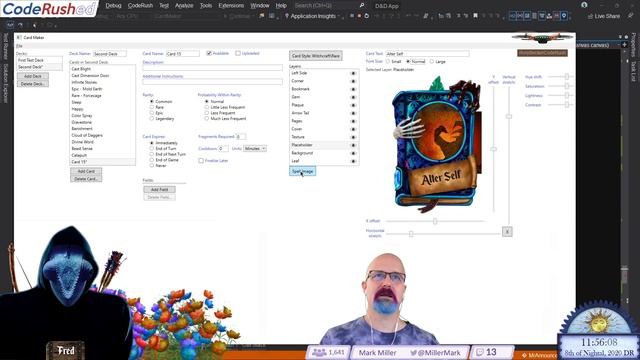This screenshot has height=360, width=640.
Task: Select the Infinite Stories card
Action: coord(102,82)
